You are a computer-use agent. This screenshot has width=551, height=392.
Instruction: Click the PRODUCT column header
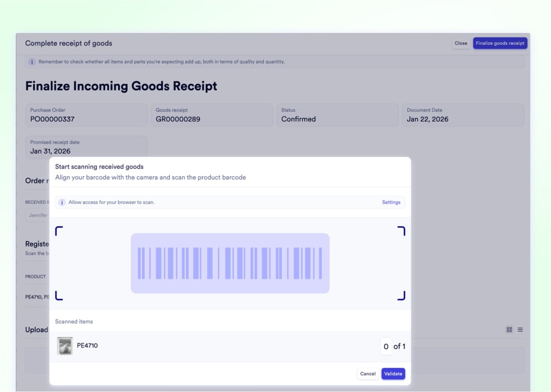[35, 277]
